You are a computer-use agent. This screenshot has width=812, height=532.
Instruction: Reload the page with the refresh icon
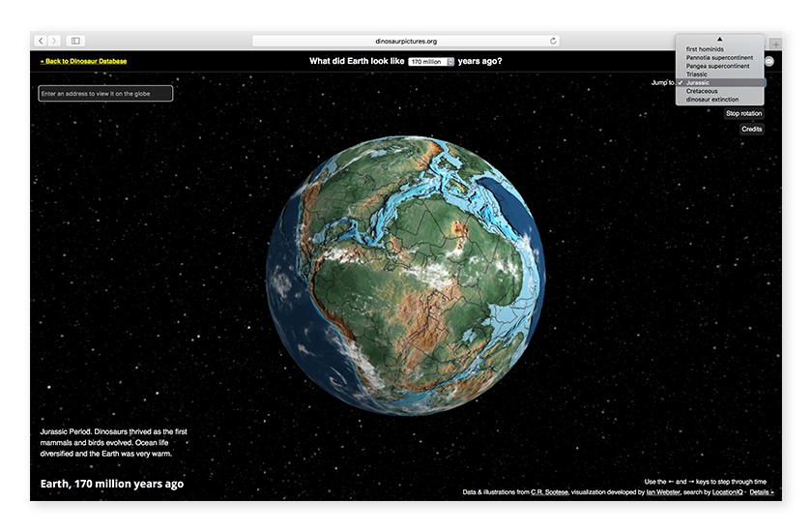[x=553, y=41]
